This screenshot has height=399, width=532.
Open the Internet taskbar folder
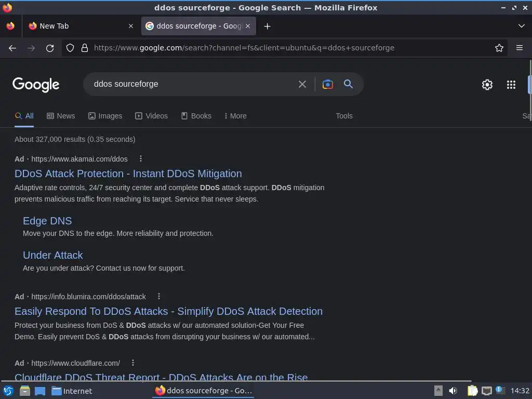tap(72, 391)
